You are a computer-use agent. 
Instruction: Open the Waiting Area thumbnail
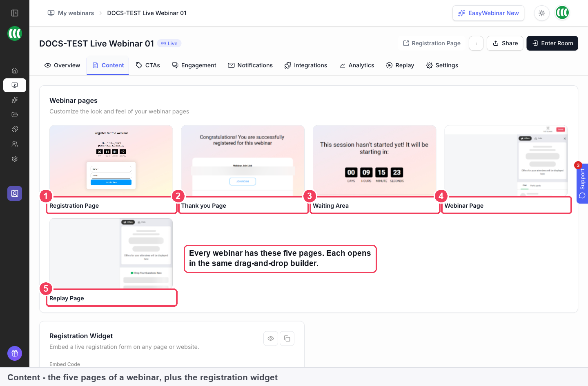(x=374, y=161)
